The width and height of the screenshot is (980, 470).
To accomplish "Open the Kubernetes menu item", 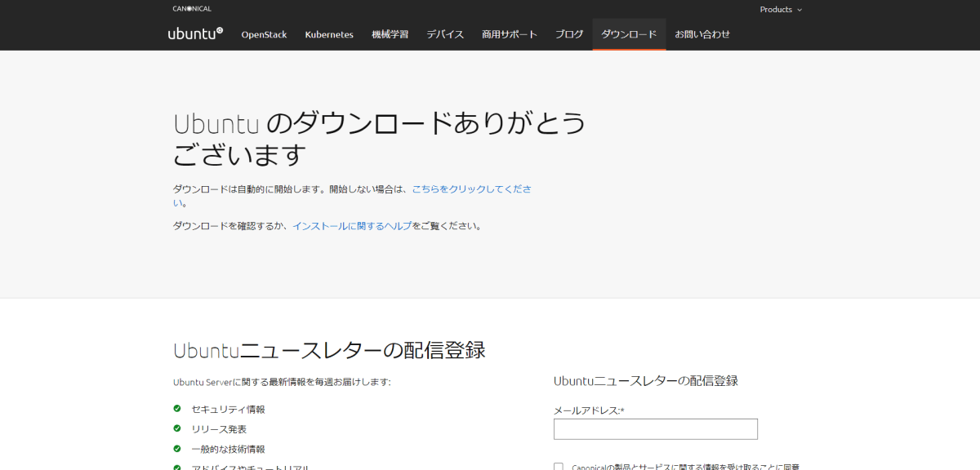I will pyautogui.click(x=329, y=34).
